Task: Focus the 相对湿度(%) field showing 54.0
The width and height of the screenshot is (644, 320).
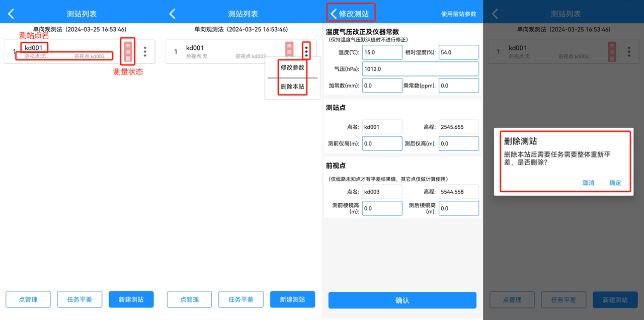Action: pyautogui.click(x=458, y=52)
